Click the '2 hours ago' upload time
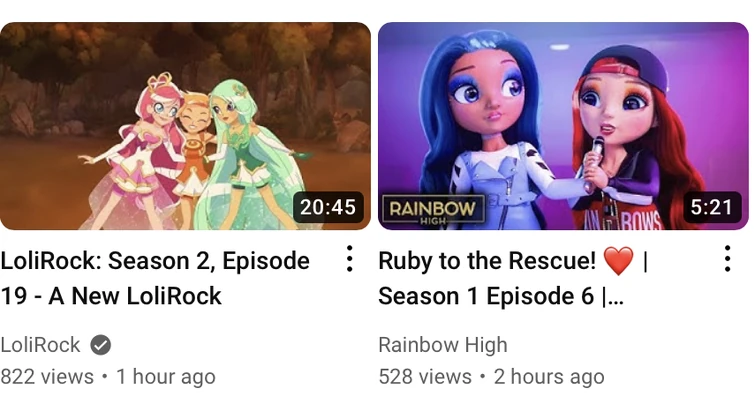This screenshot has width=755, height=404. tap(549, 377)
